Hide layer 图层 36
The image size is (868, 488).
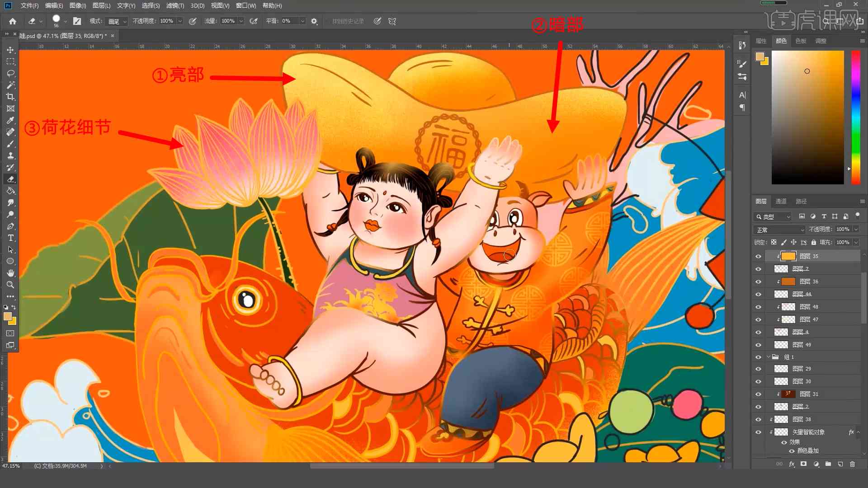[x=758, y=282]
